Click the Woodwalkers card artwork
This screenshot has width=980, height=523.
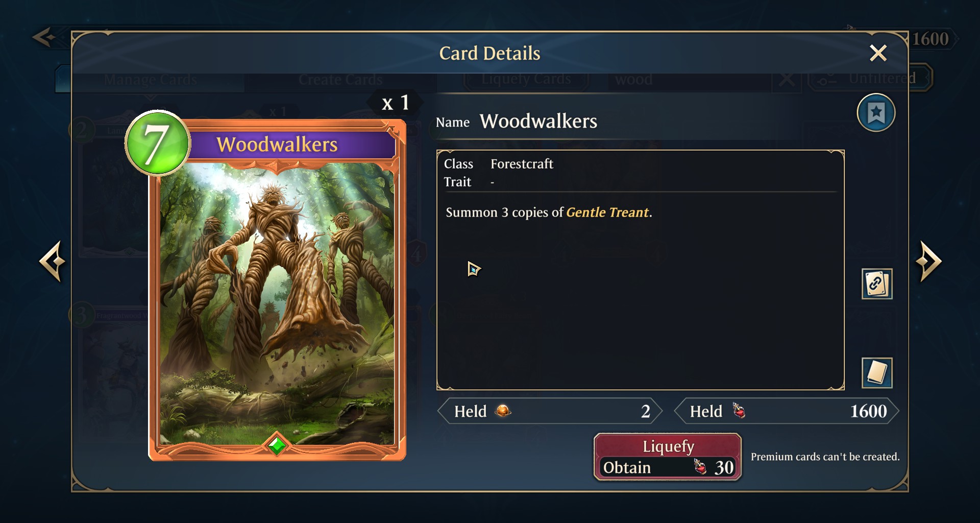click(x=277, y=304)
